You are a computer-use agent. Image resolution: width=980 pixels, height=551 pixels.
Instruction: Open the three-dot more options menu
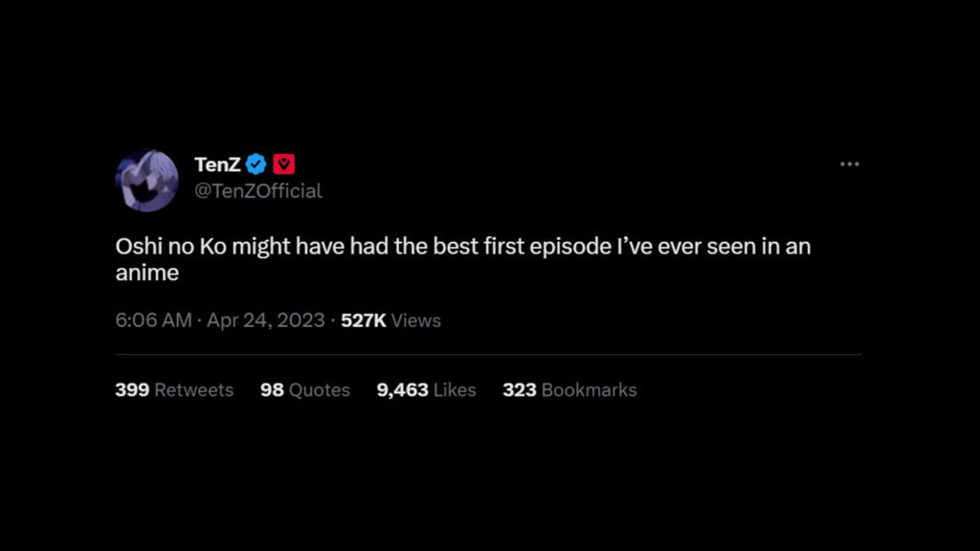tap(849, 165)
